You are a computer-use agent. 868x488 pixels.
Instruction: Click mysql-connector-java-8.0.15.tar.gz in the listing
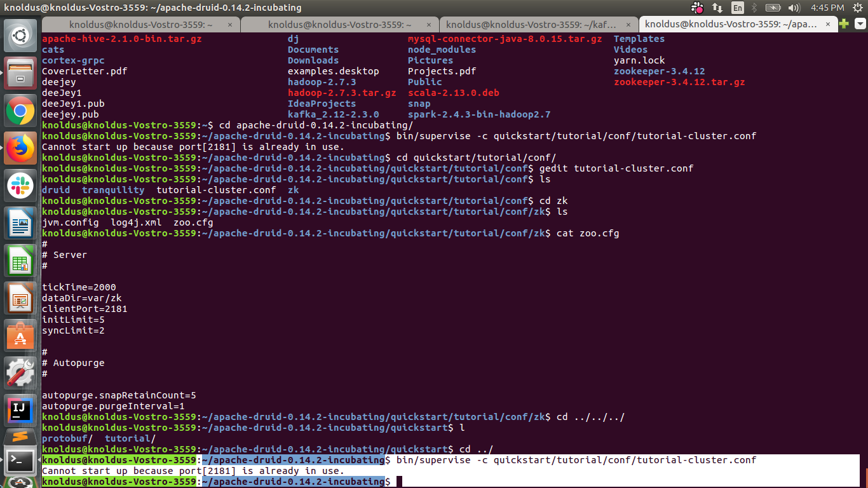point(505,39)
